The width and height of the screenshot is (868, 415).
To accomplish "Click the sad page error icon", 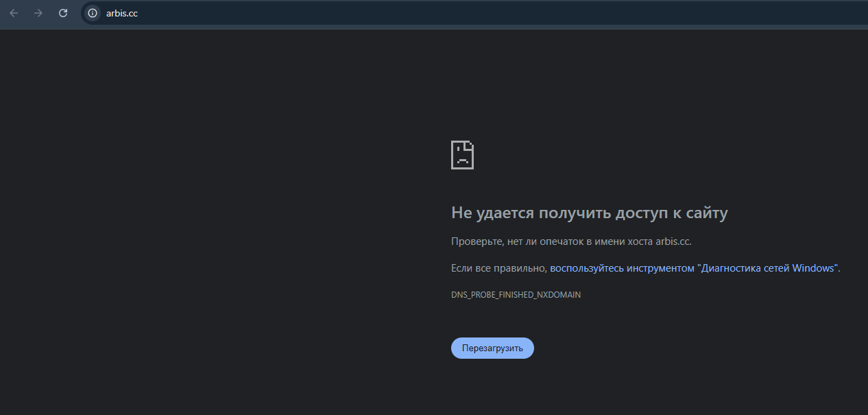I will click(462, 155).
